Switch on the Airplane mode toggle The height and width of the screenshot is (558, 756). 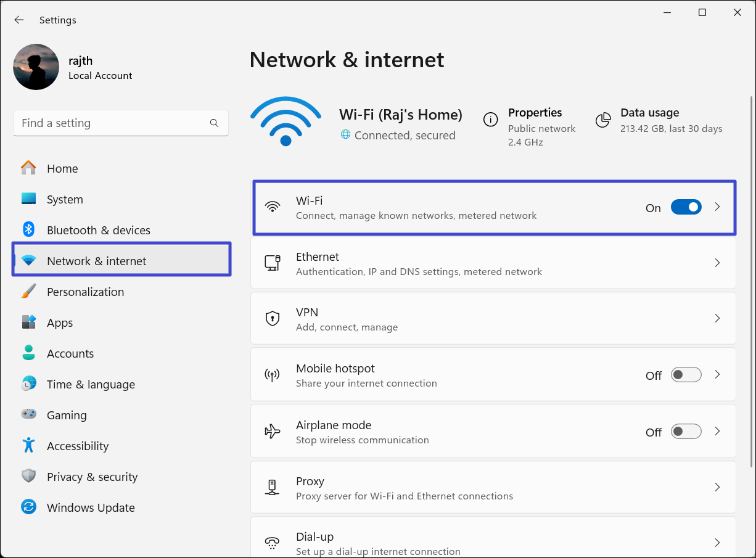pyautogui.click(x=686, y=432)
